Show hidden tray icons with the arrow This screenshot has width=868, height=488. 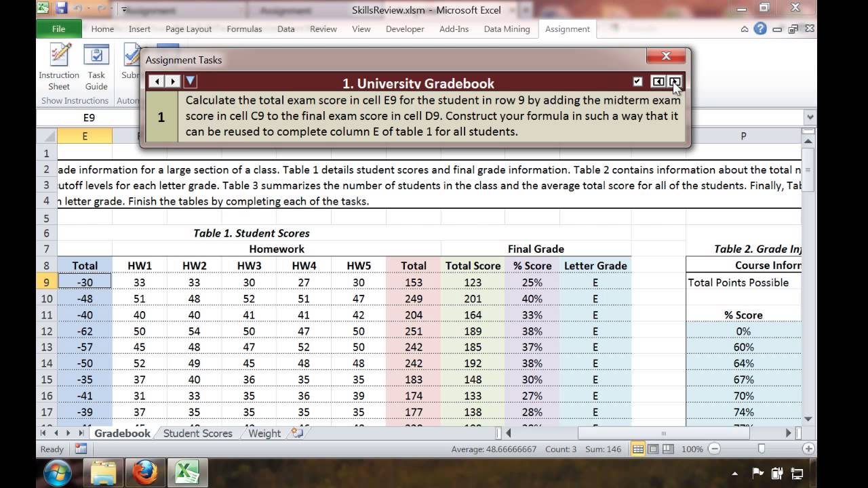click(x=735, y=473)
